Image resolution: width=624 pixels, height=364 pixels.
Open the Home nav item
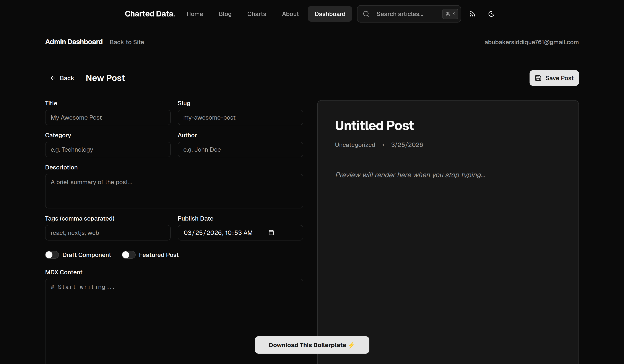pyautogui.click(x=195, y=14)
